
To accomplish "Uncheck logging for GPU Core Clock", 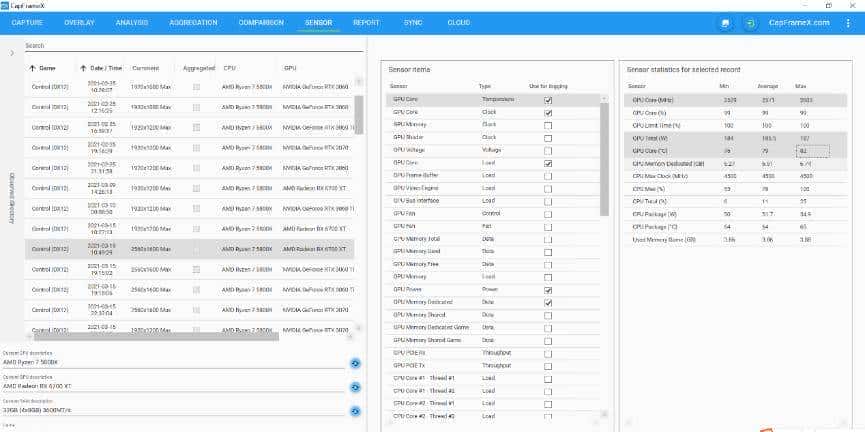I will 548,113.
